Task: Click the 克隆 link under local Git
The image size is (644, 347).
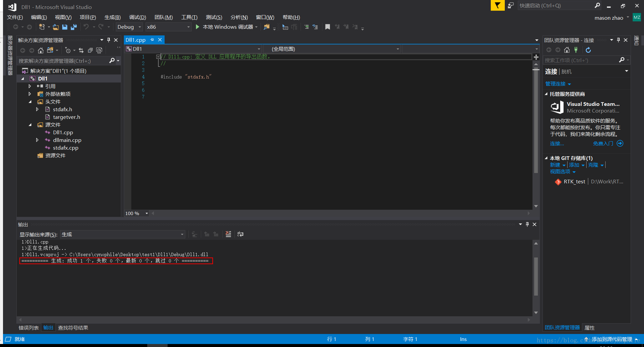Action: pos(593,165)
